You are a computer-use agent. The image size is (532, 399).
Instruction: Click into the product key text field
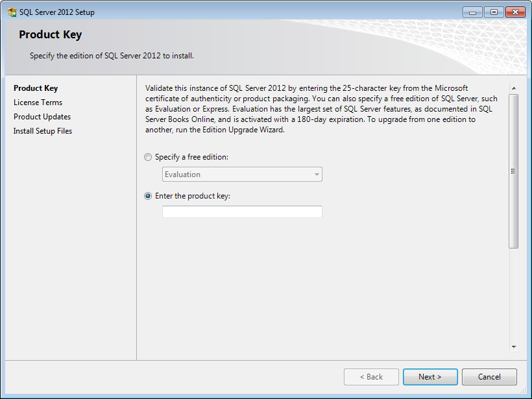241,212
